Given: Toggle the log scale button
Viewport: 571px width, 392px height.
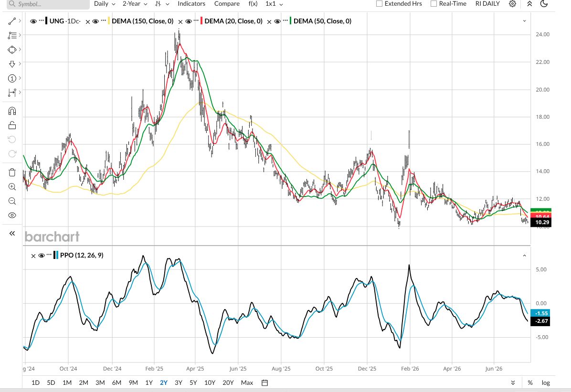Looking at the screenshot, I should [546, 382].
